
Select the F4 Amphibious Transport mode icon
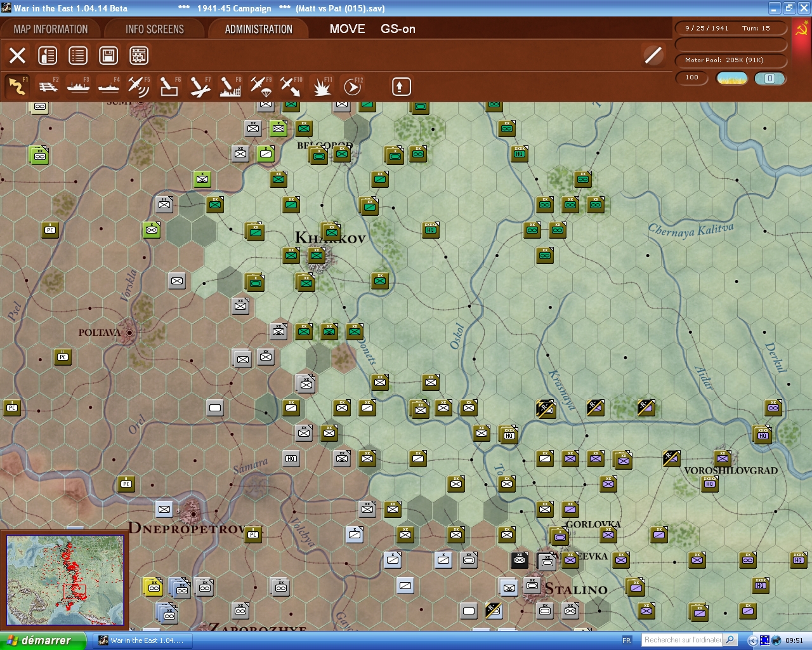coord(108,86)
